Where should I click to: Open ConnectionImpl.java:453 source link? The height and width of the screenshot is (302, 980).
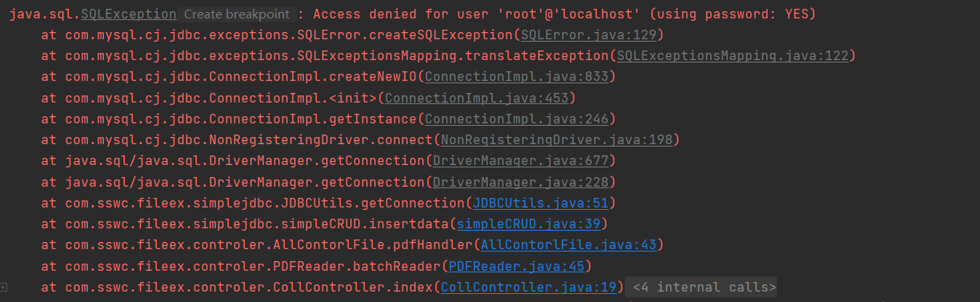click(476, 98)
